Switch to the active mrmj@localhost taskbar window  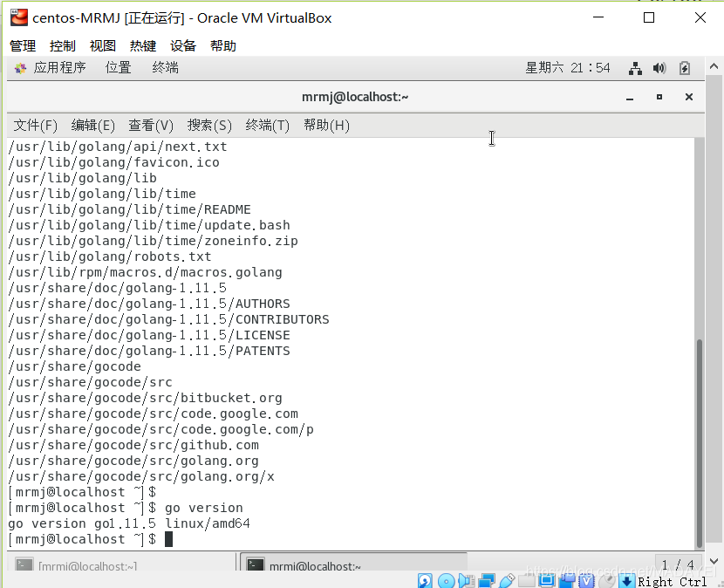tap(353, 562)
